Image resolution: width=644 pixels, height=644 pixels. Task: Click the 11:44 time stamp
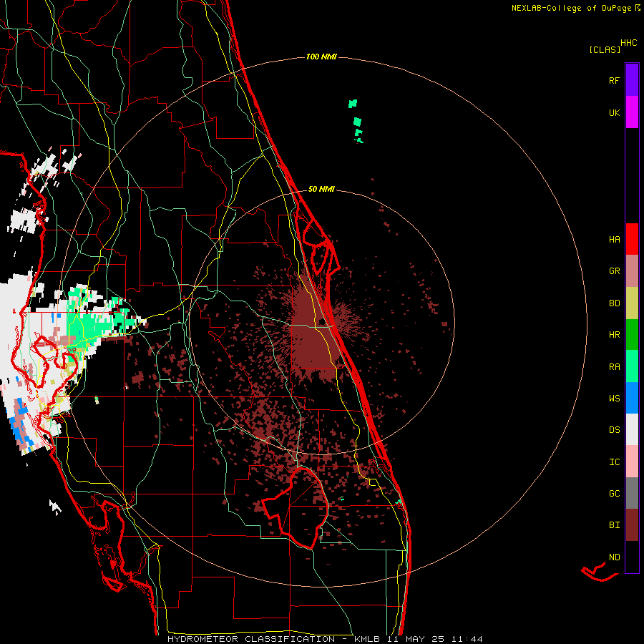467,639
